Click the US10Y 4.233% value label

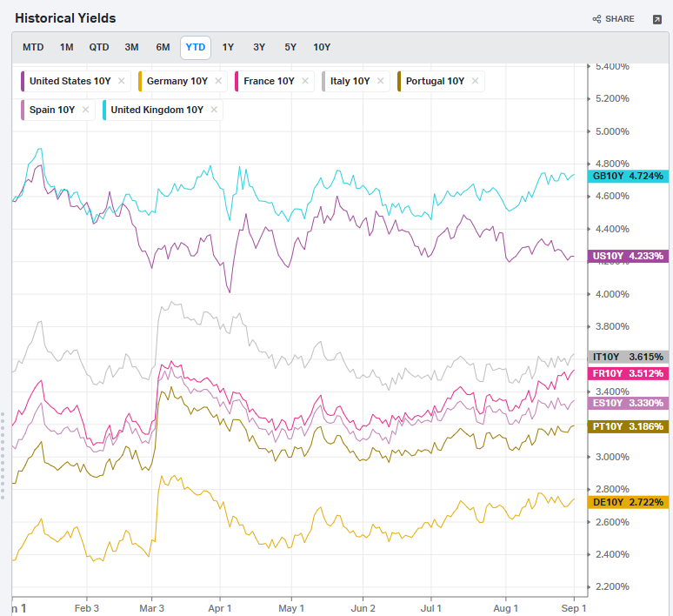(628, 256)
